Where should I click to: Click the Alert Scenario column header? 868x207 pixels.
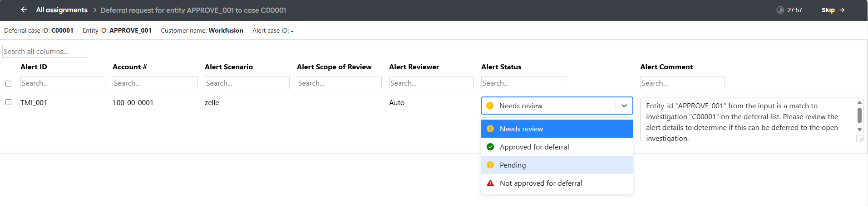pyautogui.click(x=229, y=67)
